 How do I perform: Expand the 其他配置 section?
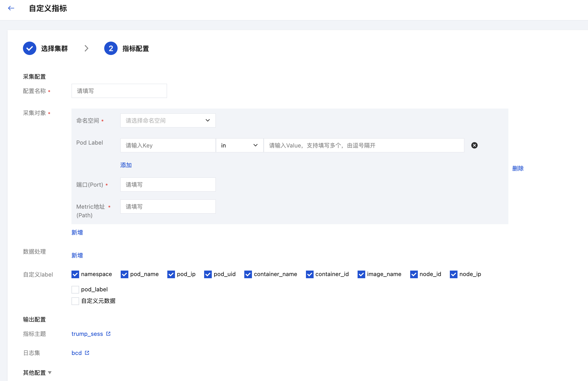pyautogui.click(x=37, y=372)
